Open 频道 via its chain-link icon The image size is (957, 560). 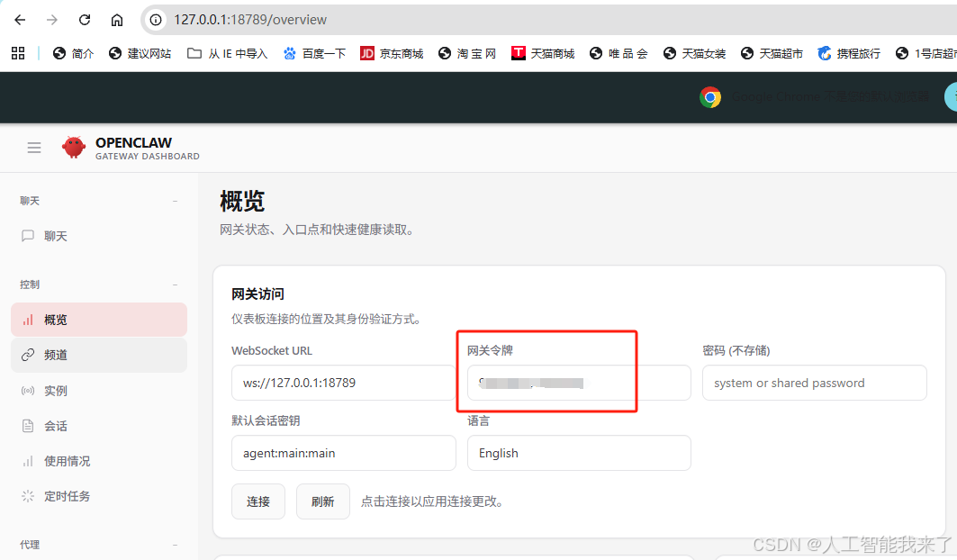[x=30, y=355]
